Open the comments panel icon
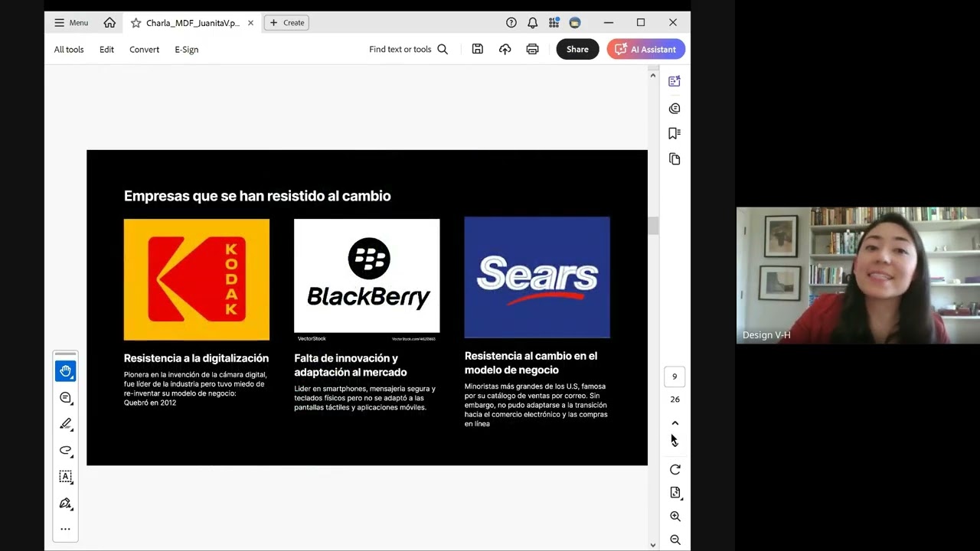980x551 pixels. click(675, 109)
